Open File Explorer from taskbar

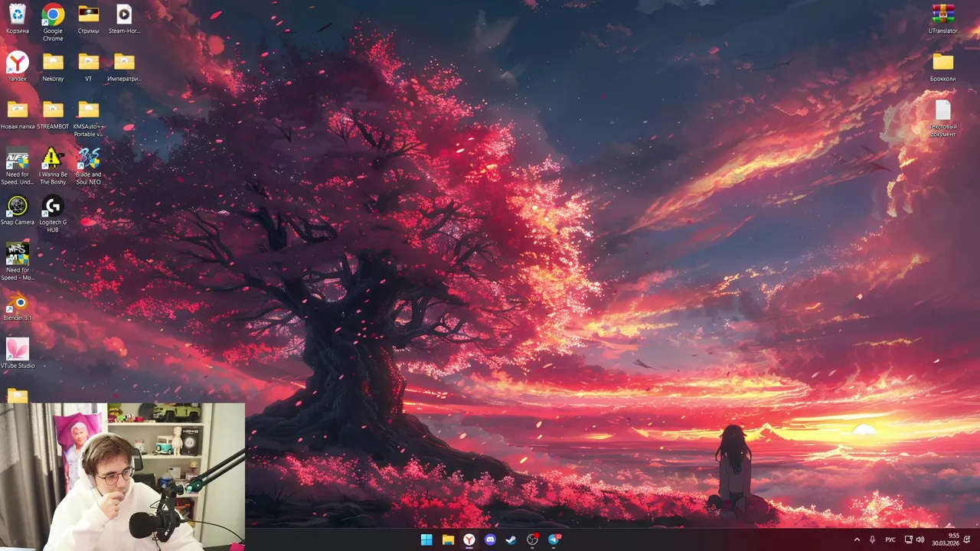click(x=448, y=540)
